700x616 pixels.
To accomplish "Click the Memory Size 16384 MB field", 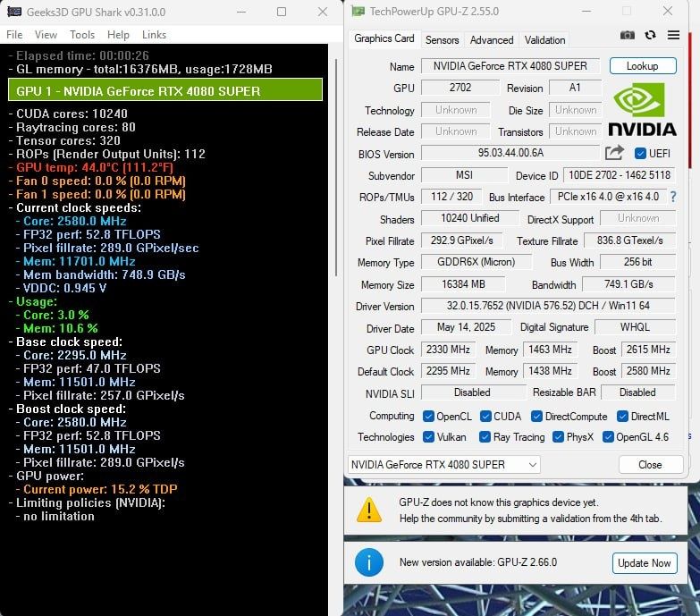I will [463, 284].
